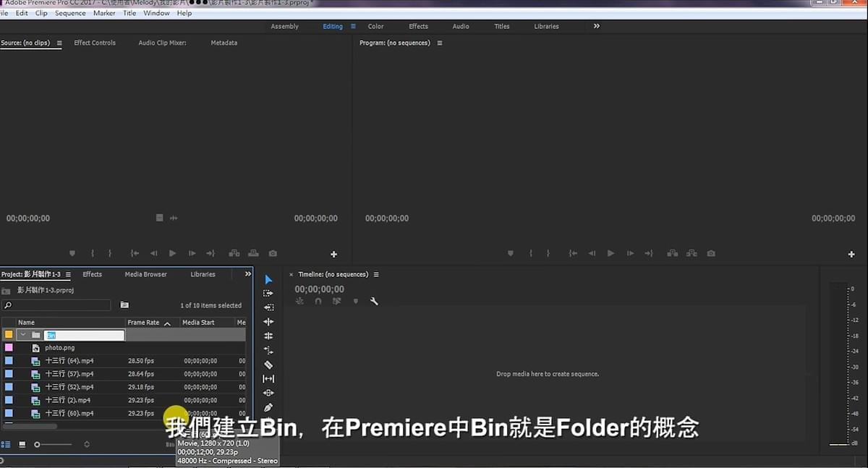Click pink label swatch of photo.png
The height and width of the screenshot is (468, 868).
(x=9, y=348)
